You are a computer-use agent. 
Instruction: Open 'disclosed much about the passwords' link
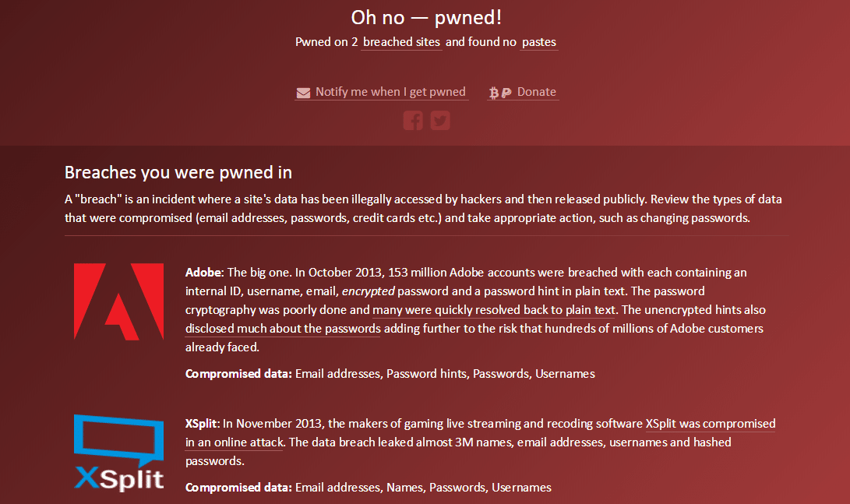click(283, 329)
